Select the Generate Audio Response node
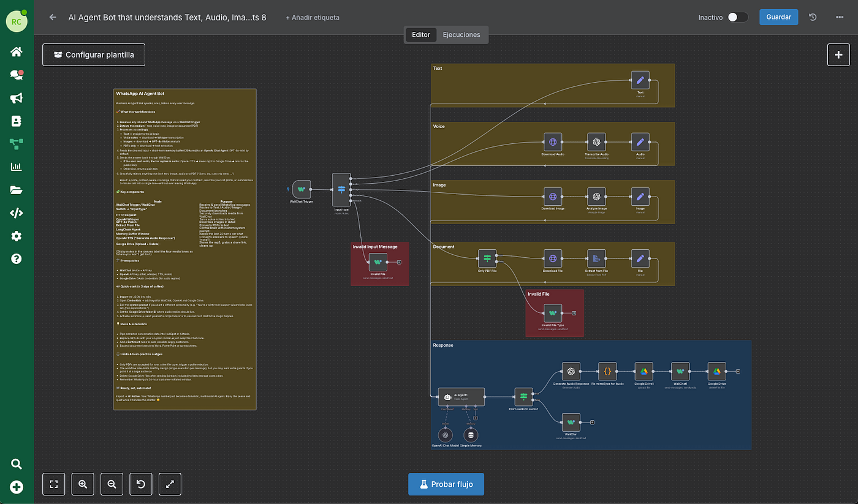Screen dimensions: 858x504 click(571, 371)
